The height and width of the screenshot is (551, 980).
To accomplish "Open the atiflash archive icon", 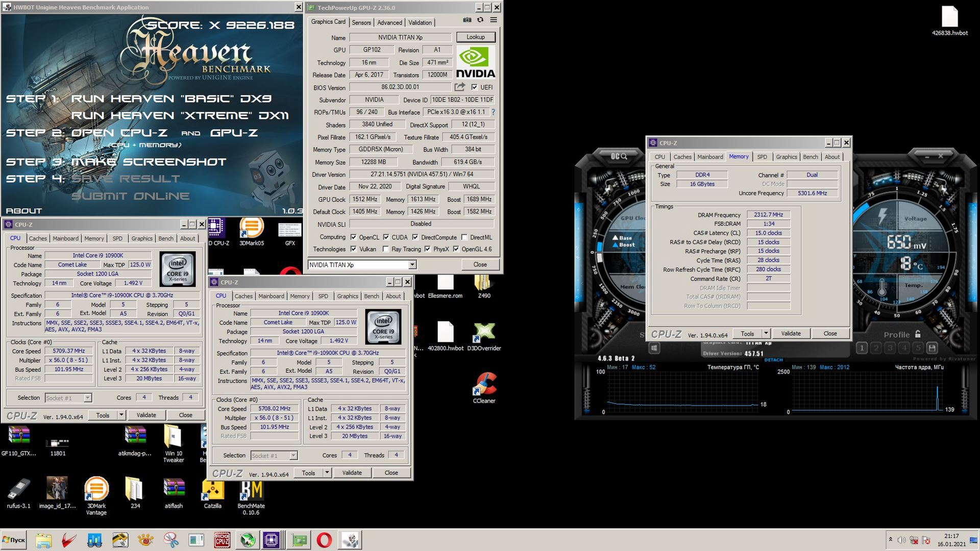I will (174, 493).
